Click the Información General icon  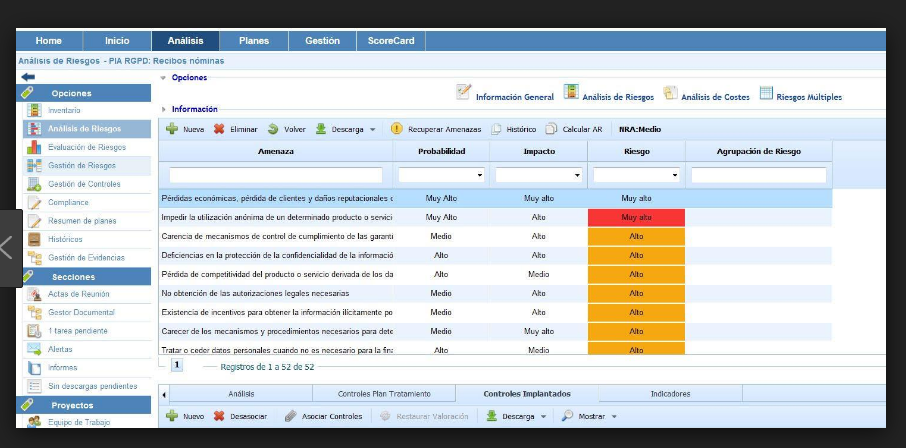(463, 92)
